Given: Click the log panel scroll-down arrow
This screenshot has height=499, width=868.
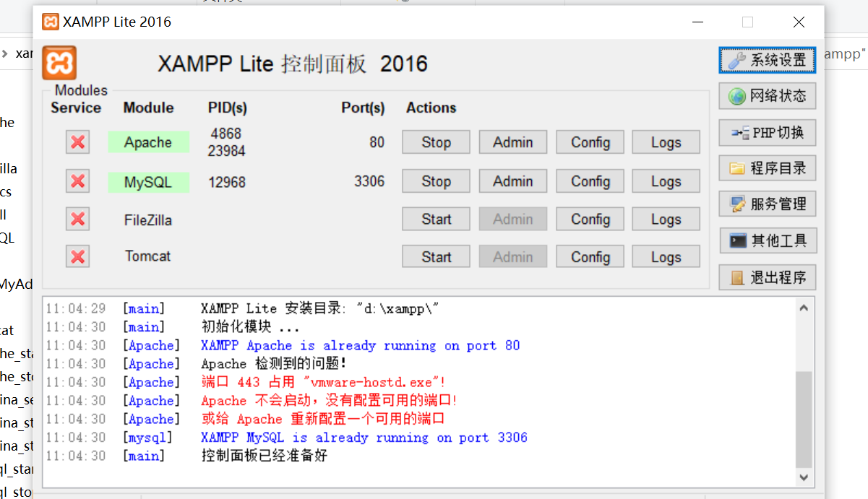Looking at the screenshot, I should (804, 477).
